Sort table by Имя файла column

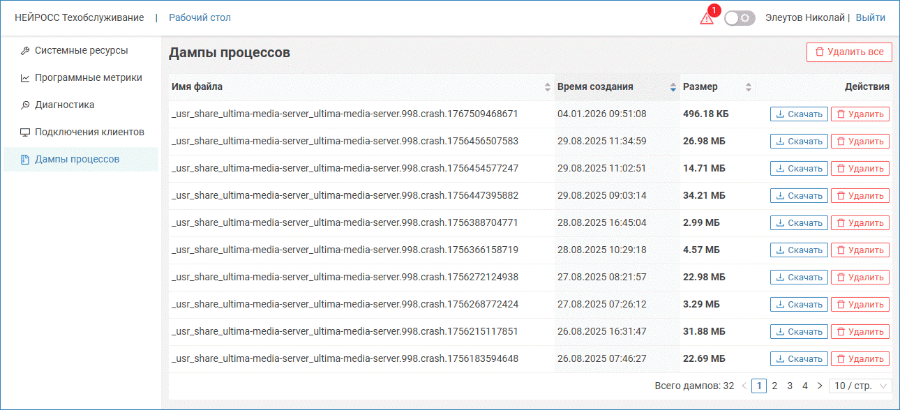[x=361, y=87]
